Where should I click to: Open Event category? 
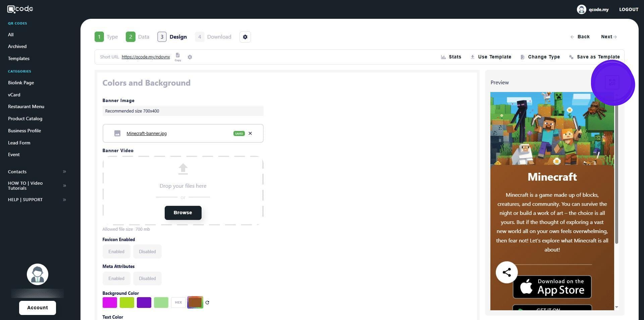pos(14,154)
